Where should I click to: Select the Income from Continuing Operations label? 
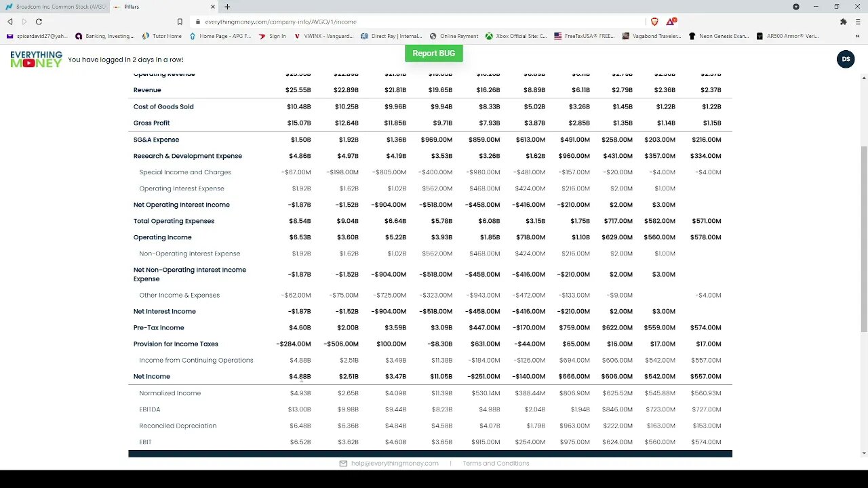coord(196,360)
